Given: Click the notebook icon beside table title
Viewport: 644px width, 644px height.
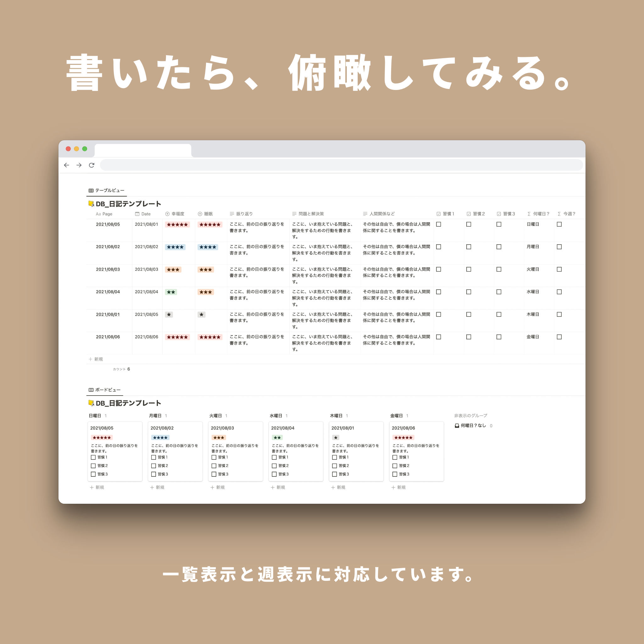Looking at the screenshot, I should pos(91,204).
